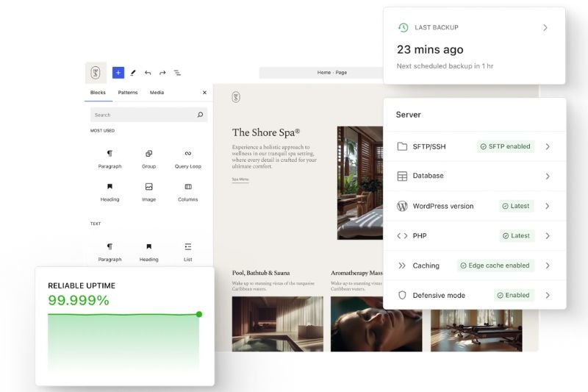Close the block inserter panel
588x392 pixels.
click(204, 93)
